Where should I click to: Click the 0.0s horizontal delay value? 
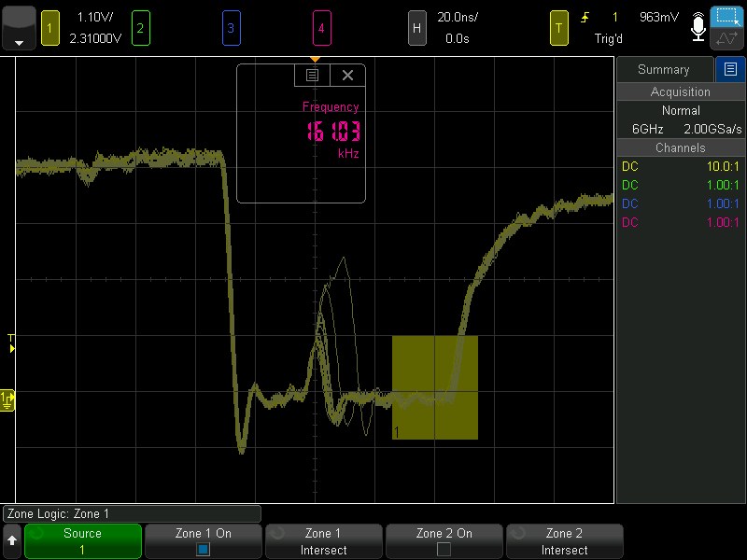click(458, 38)
